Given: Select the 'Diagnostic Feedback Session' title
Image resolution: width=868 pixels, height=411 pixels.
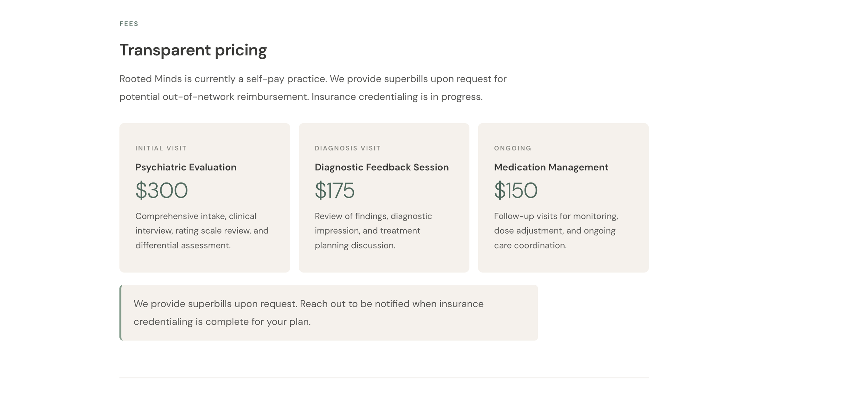Looking at the screenshot, I should pyautogui.click(x=382, y=167).
